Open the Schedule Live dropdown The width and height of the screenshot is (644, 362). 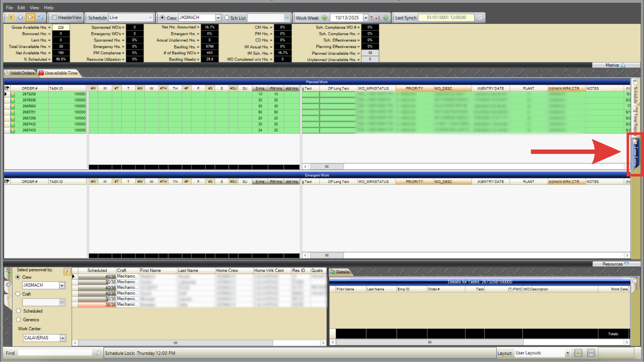tap(150, 18)
